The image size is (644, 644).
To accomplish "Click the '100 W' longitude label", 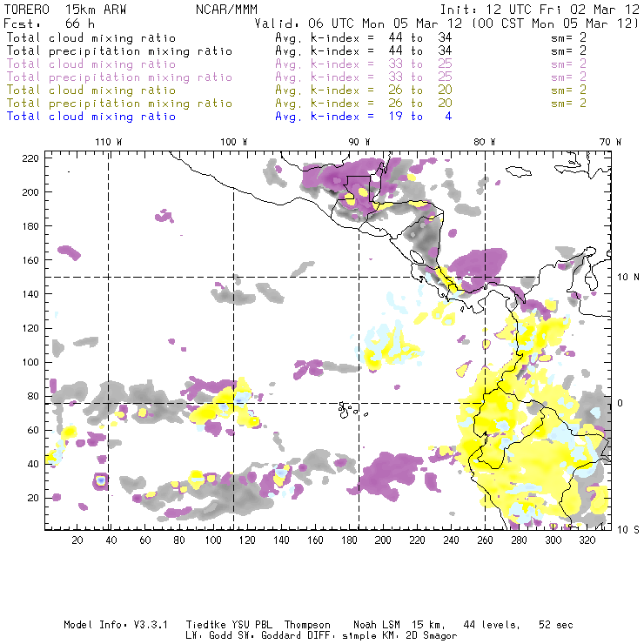I will click(x=234, y=142).
